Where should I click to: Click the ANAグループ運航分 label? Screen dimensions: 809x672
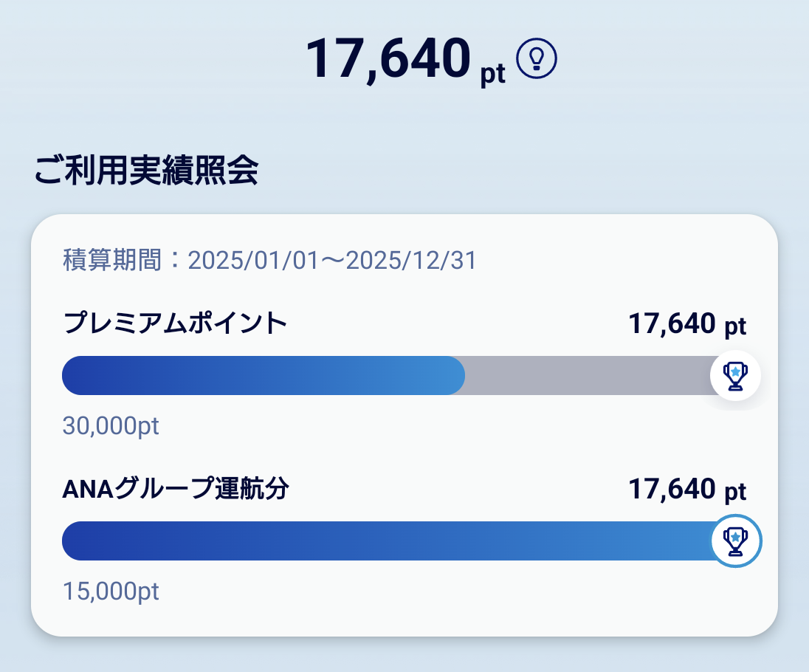pos(176,488)
